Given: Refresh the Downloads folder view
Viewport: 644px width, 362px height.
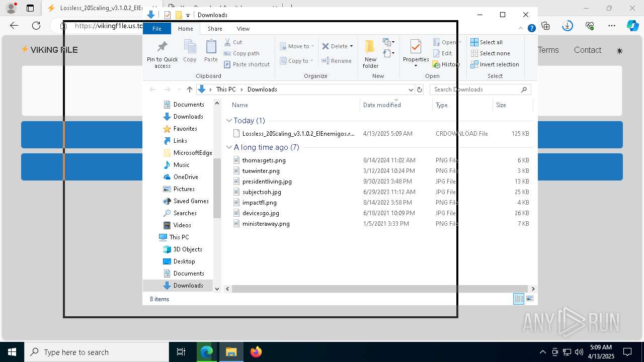Looking at the screenshot, I should point(420,89).
